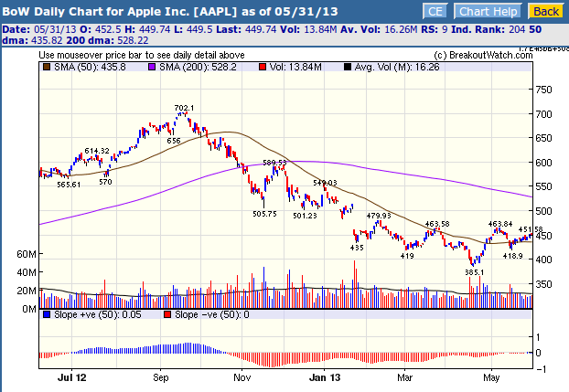Click the purple SMA (200) legend swatch
The height and width of the screenshot is (392, 569).
[152, 67]
